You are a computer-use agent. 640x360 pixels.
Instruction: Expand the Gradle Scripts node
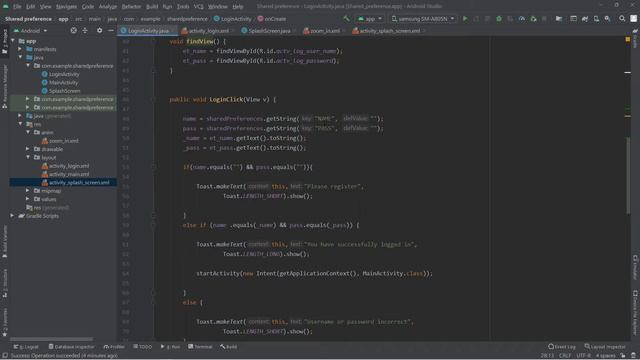click(x=13, y=216)
